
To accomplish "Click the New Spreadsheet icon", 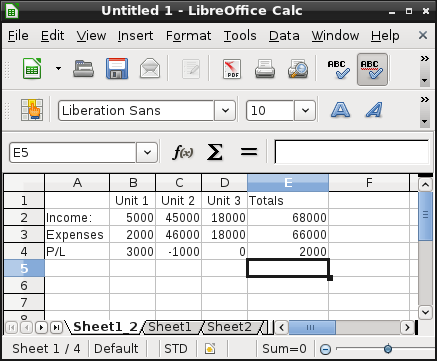I will point(32,69).
